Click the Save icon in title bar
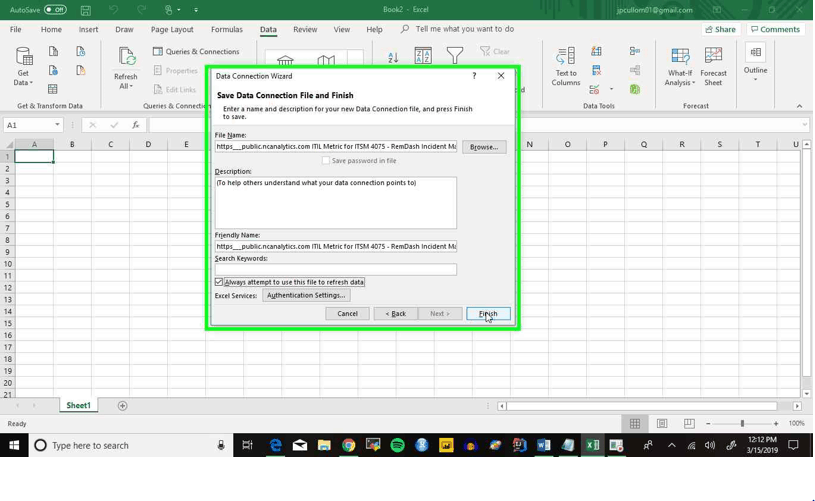The height and width of the screenshot is (501, 815). [86, 10]
